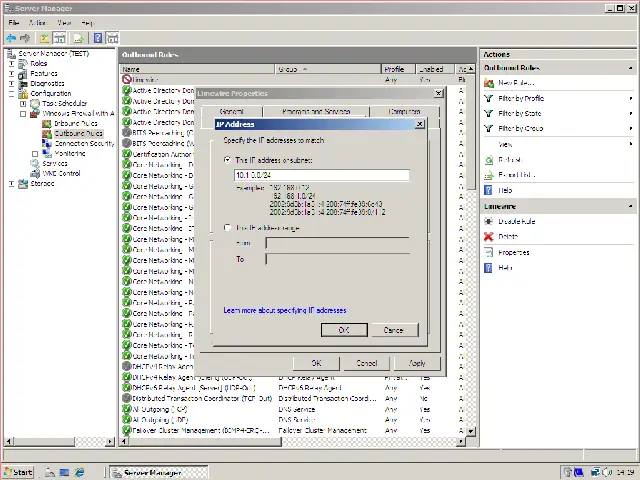Switch to the General tab
640x480 pixels.
click(231, 111)
